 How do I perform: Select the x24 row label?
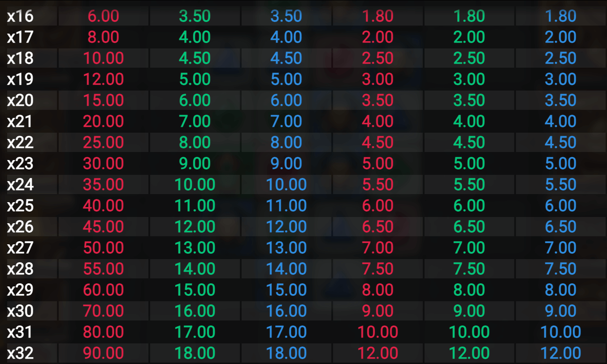pos(20,185)
